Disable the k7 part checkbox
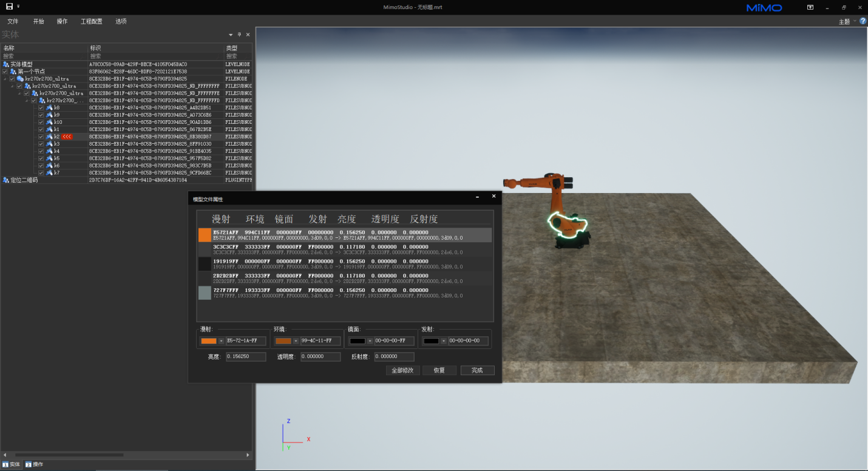Viewport: 868px width, 471px height. (x=41, y=173)
